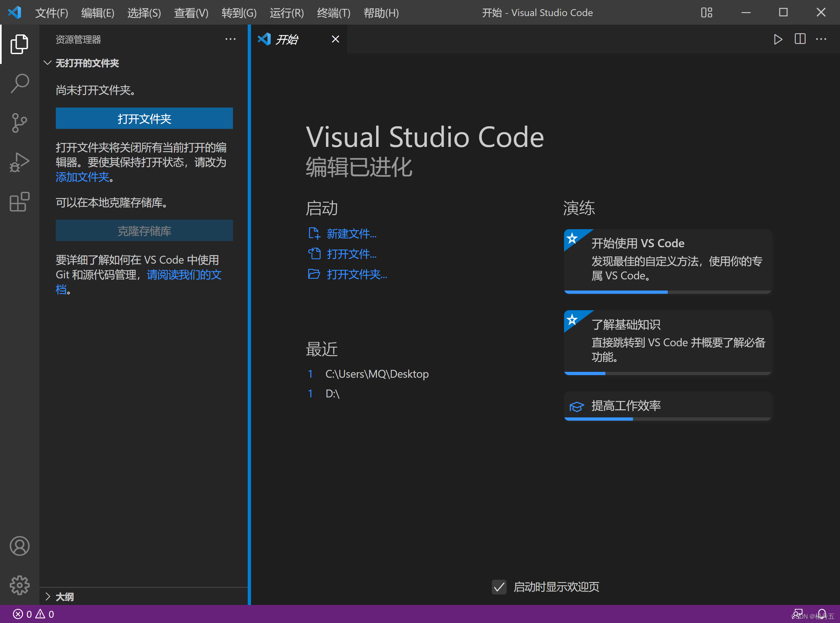This screenshot has width=840, height=623.
Task: Click the 资源管理器 panel title
Action: 78,39
